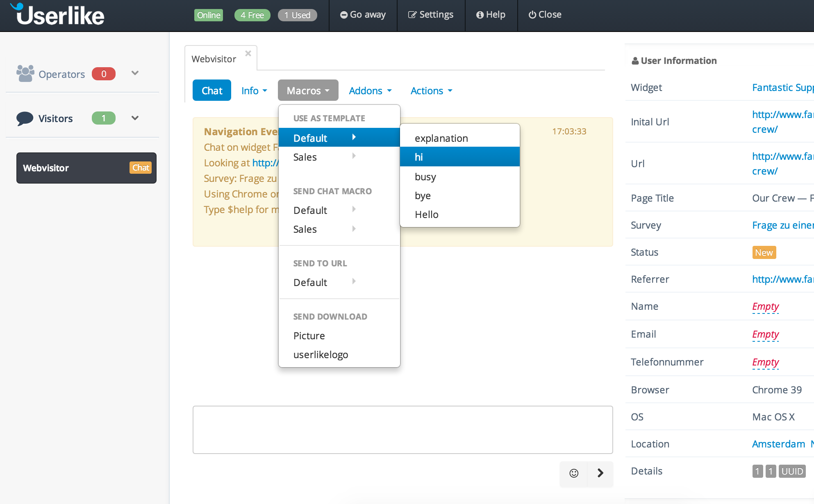Screen dimensions: 814x504
Task: Click the Chat button
Action: pyautogui.click(x=212, y=90)
